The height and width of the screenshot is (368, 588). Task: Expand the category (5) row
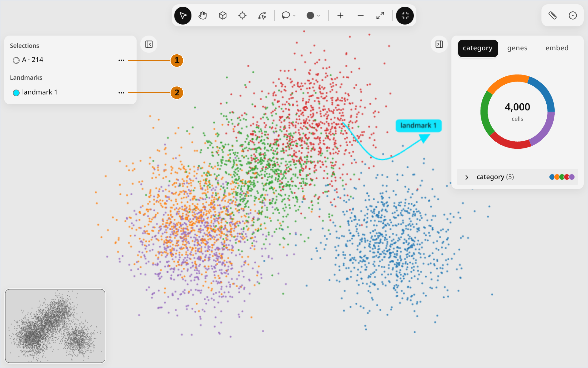517,177
